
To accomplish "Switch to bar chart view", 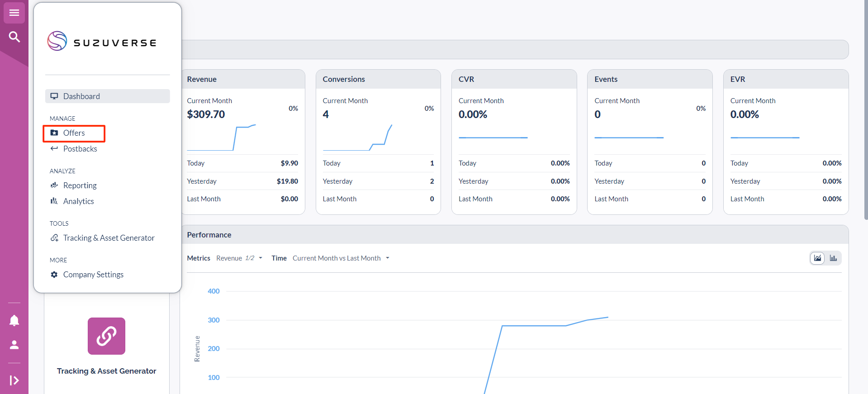I will pos(833,258).
